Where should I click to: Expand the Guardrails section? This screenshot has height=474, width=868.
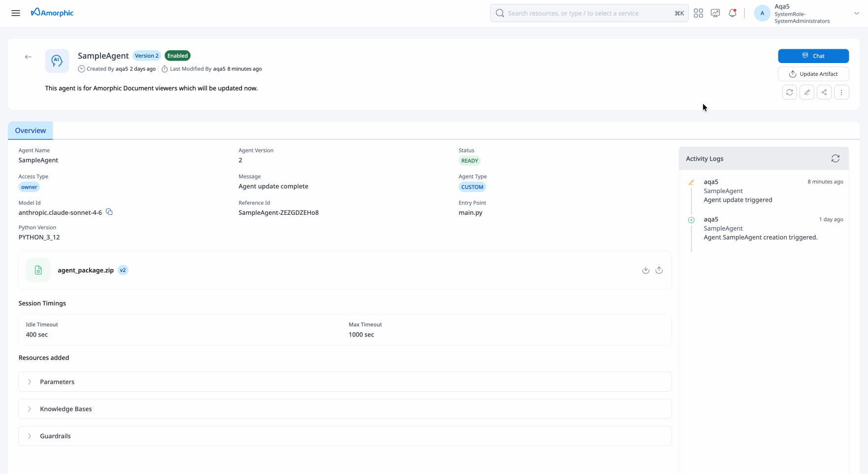345,436
